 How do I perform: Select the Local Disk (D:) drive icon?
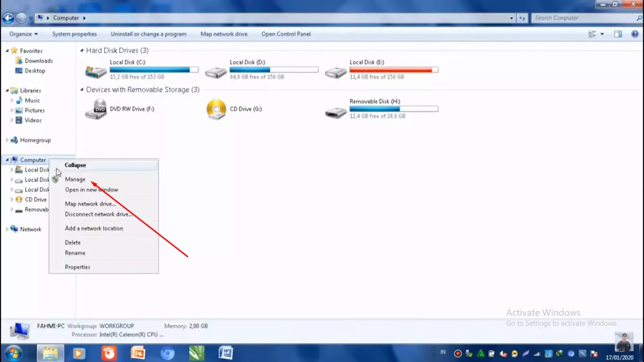click(216, 72)
